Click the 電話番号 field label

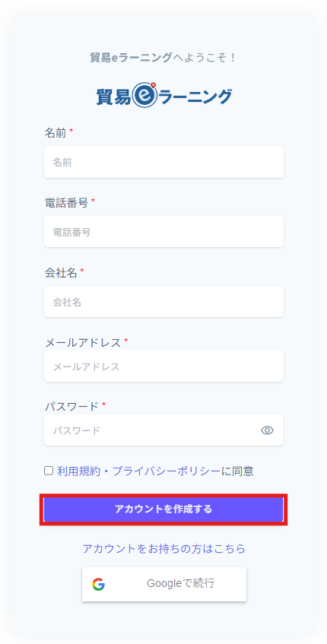coord(66,202)
